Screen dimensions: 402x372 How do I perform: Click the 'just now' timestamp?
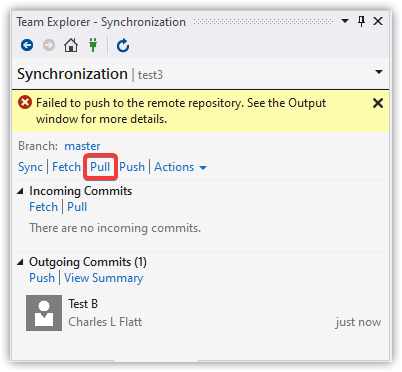point(358,322)
